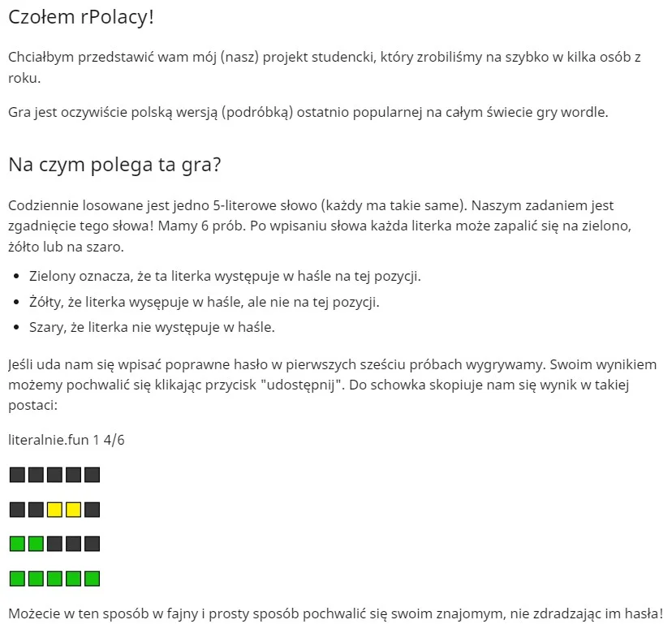This screenshot has width=672, height=624.
Task: Click paragraph starting 'Możecie w ten sposób'
Action: click(335, 613)
